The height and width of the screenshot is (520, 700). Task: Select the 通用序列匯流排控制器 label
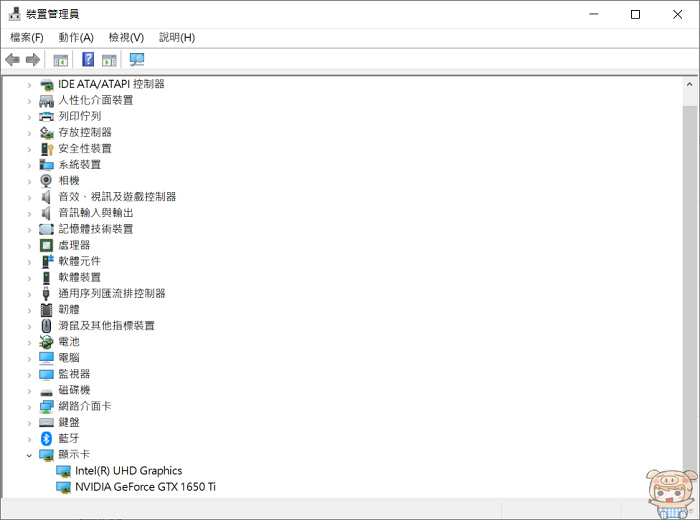tap(112, 293)
